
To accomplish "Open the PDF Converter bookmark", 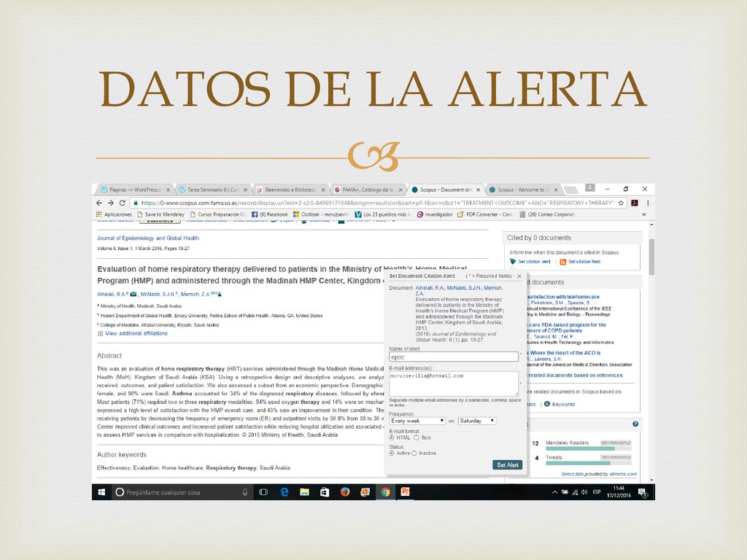I will 485,214.
